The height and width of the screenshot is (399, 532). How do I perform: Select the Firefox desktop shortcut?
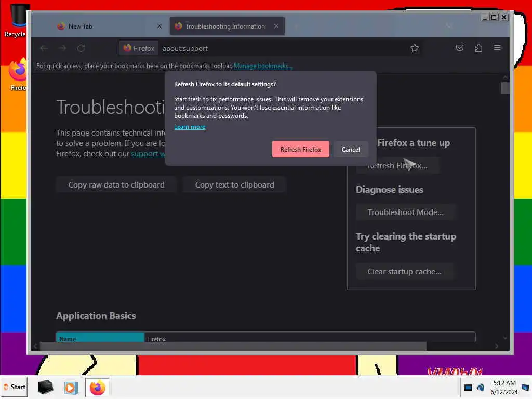tap(18, 75)
